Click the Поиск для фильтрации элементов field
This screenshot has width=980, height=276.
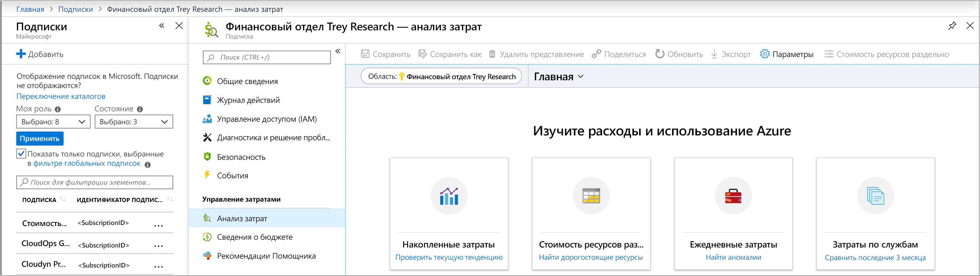95,182
